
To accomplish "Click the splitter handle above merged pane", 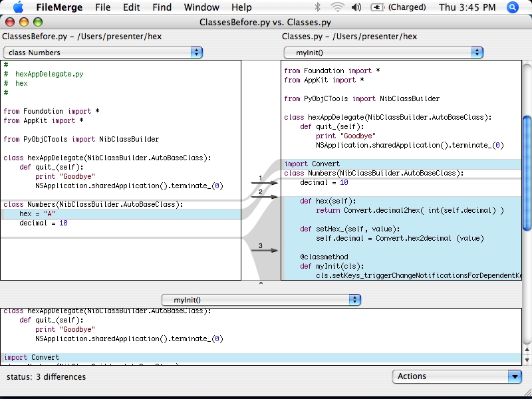I will [261, 283].
